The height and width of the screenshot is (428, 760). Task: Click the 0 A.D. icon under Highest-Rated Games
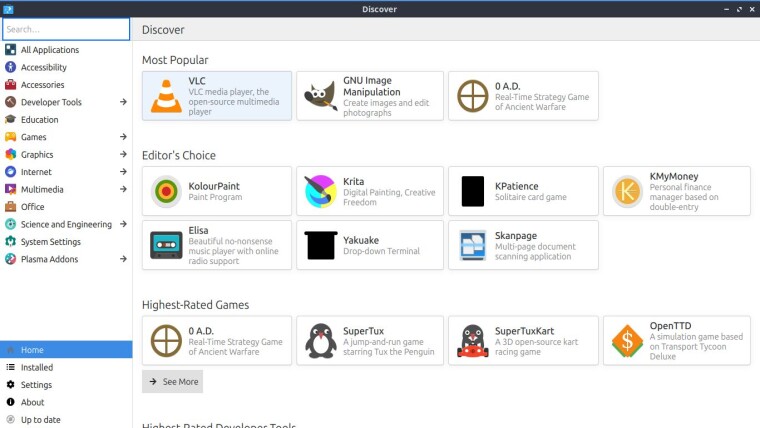(166, 341)
